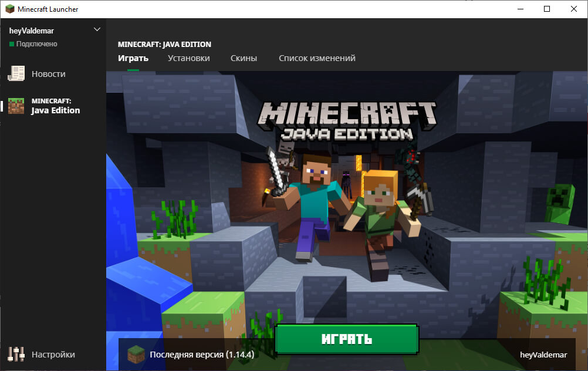
Task: Click the heyValdemar name in the bottom bar
Action: 543,355
